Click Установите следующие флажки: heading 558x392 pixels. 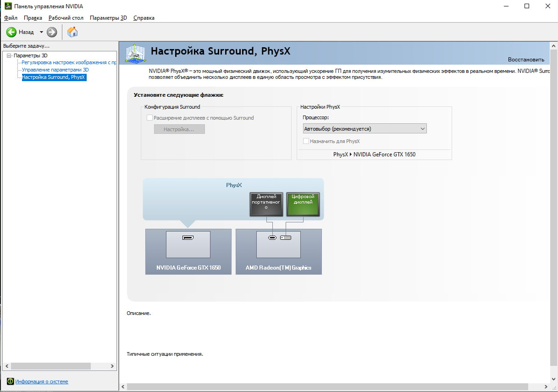coord(178,95)
